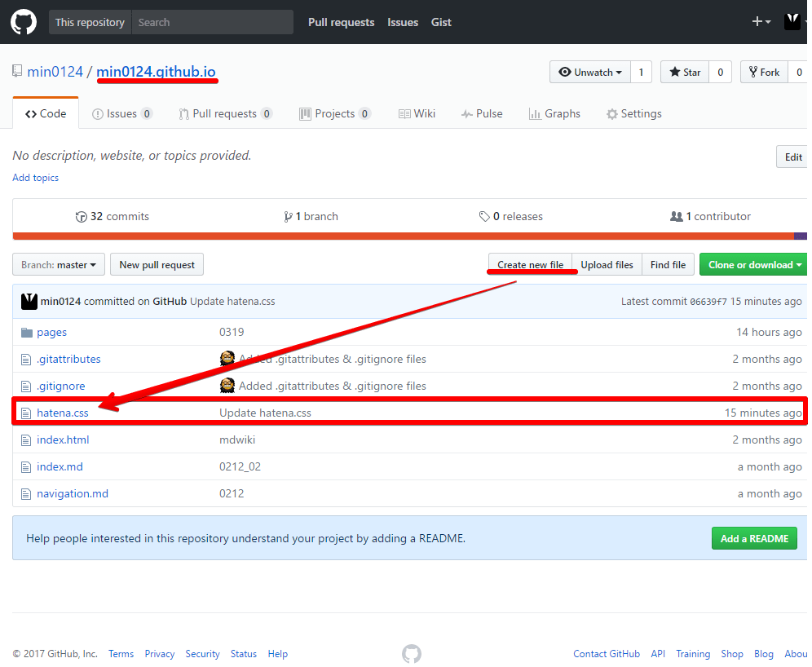Switch to the Graphs tab
Screen dimensions: 812x667
pyautogui.click(x=554, y=113)
